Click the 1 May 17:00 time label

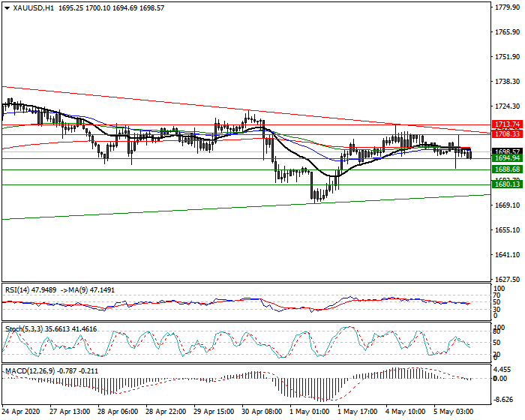358,412
